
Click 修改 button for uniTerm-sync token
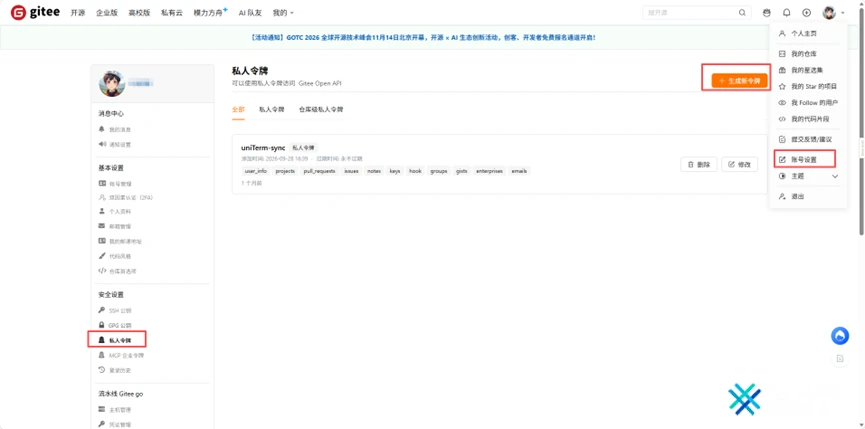tap(739, 164)
